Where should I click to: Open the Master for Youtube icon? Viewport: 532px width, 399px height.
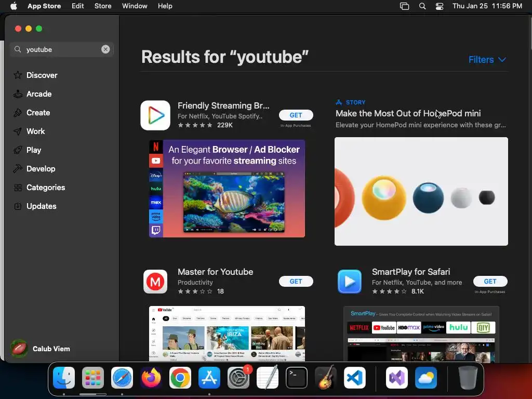click(x=155, y=281)
